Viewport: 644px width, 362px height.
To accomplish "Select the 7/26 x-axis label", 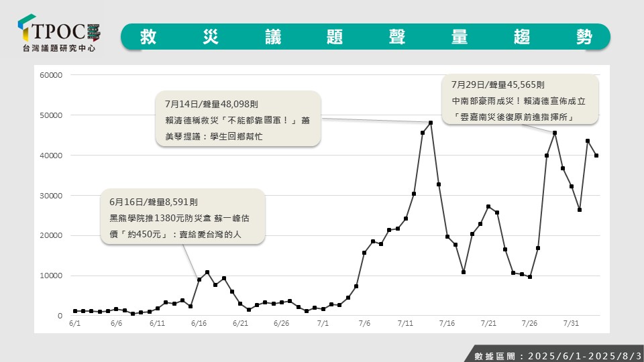I will [530, 323].
